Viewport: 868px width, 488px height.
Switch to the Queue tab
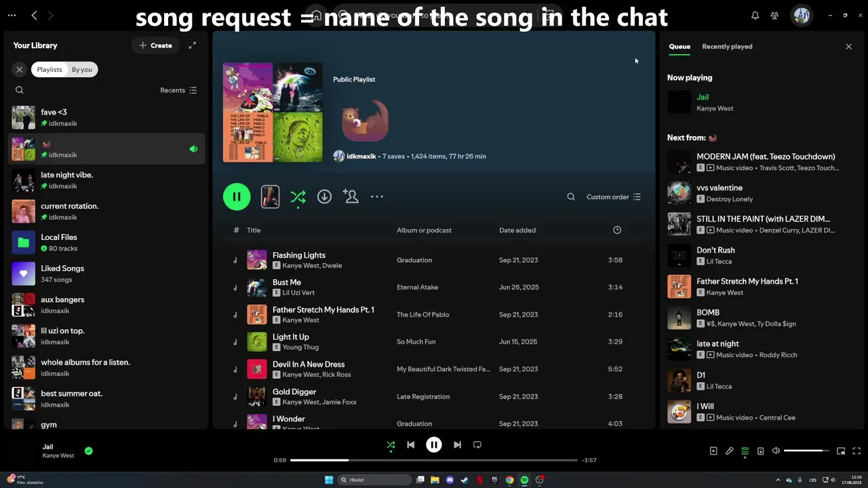[679, 46]
